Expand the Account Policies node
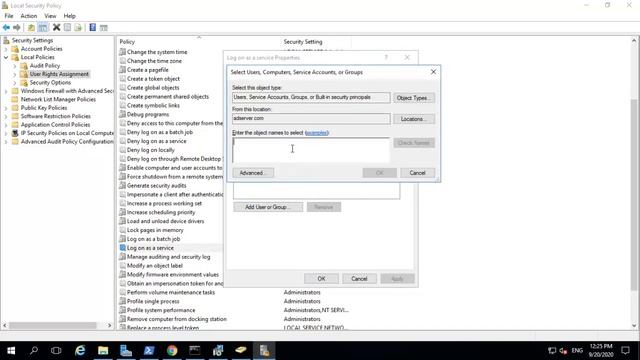 tap(6, 49)
